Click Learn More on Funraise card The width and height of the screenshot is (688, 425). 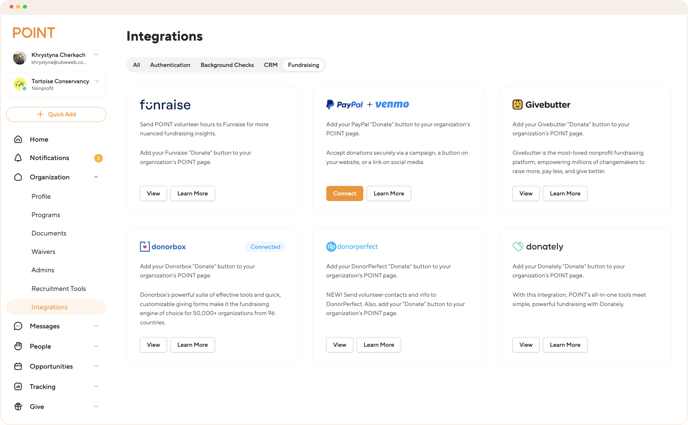tap(193, 193)
